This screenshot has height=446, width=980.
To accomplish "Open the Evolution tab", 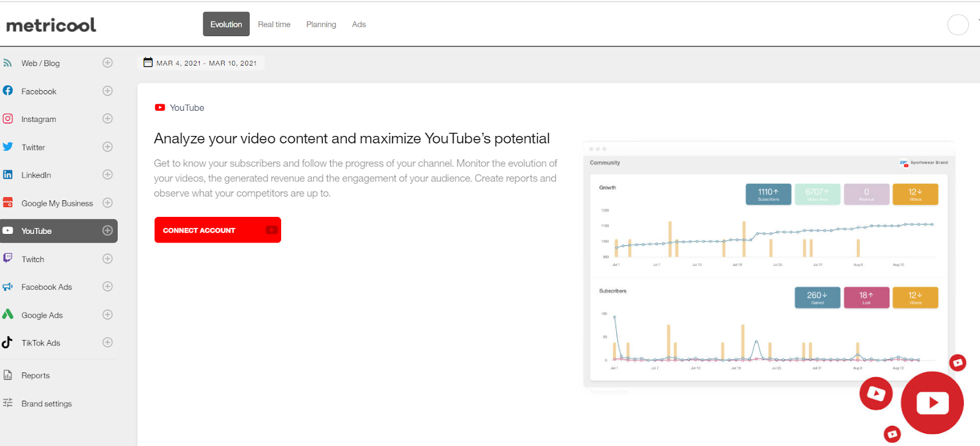I will 226,24.
